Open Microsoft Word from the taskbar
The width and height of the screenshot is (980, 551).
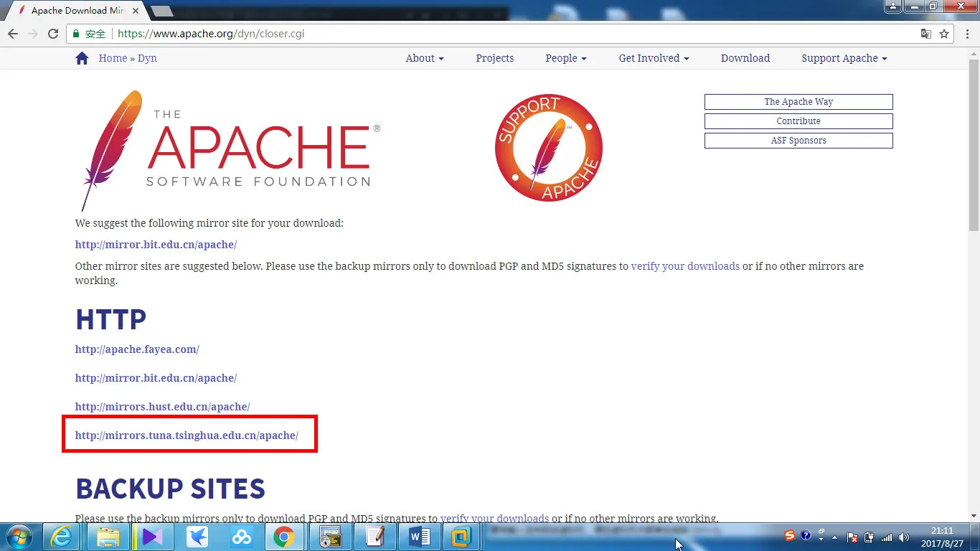pyautogui.click(x=419, y=537)
